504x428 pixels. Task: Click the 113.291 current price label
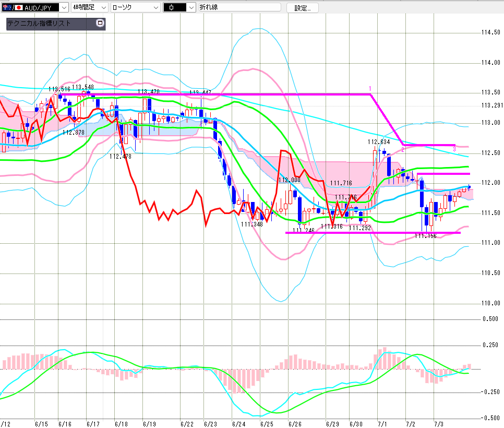[x=492, y=105]
